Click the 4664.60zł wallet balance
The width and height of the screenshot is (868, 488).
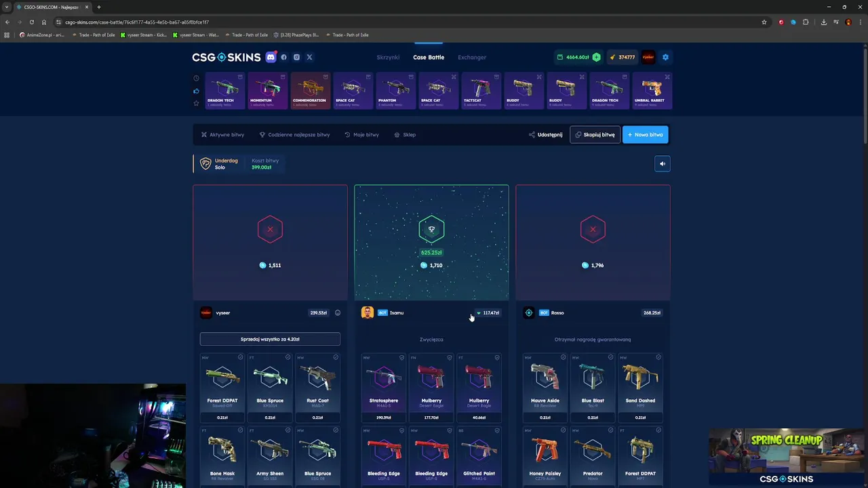coord(572,57)
